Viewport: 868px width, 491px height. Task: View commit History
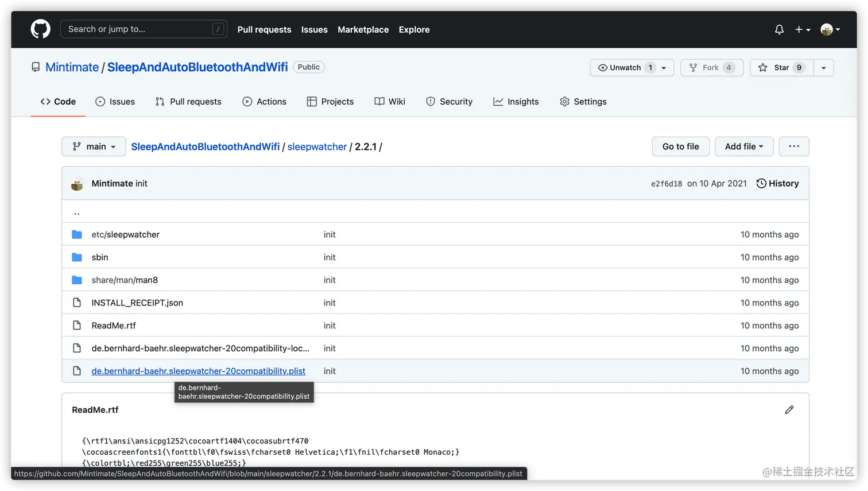(x=778, y=184)
